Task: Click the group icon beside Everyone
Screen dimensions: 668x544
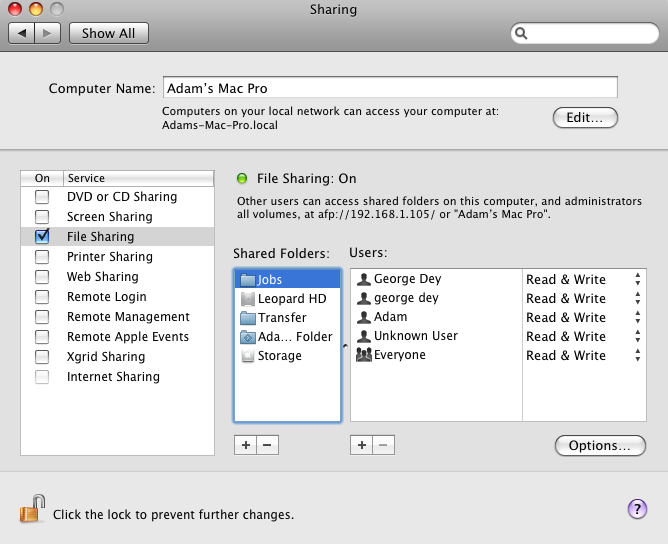Action: (x=364, y=355)
